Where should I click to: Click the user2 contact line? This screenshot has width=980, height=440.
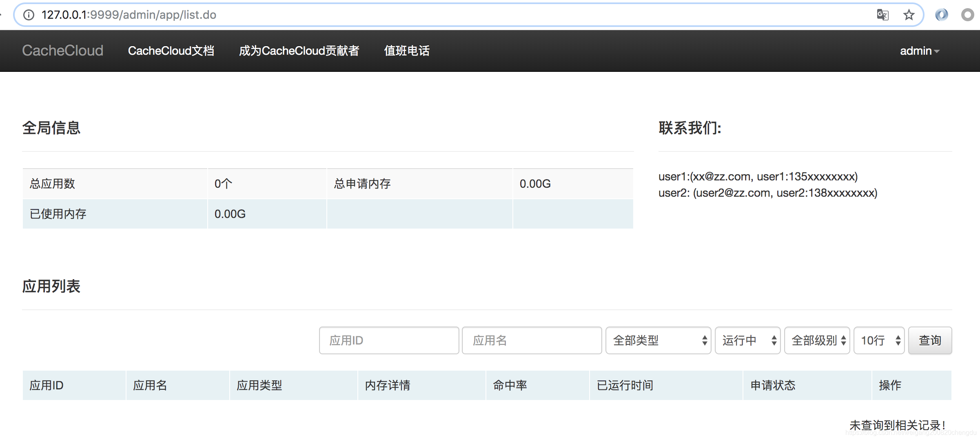tap(768, 193)
